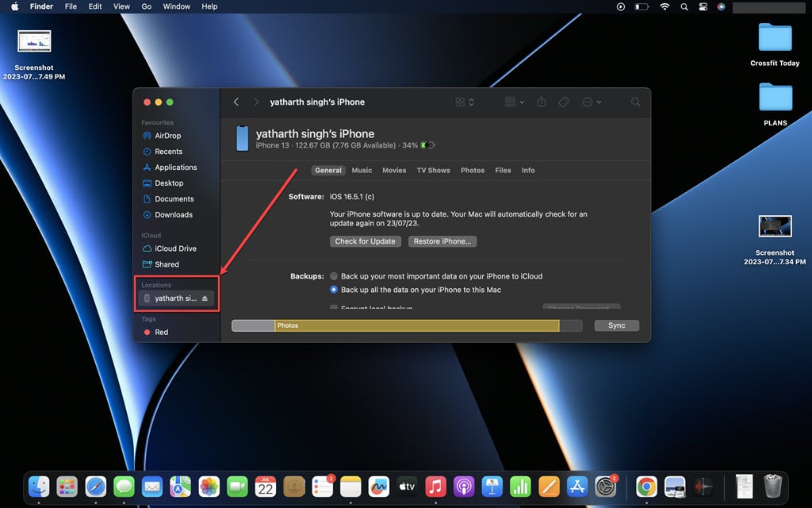Select back up all data to this Mac
Image resolution: width=812 pixels, height=508 pixels.
[x=334, y=290]
